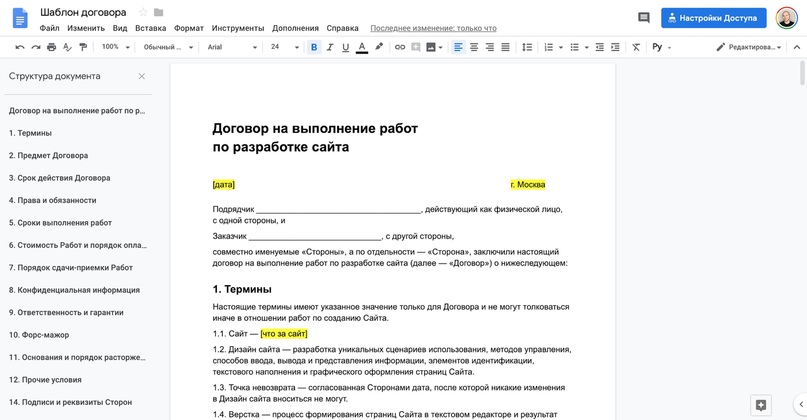807x420 pixels.
Task: Open the Формат menu
Action: click(x=189, y=28)
